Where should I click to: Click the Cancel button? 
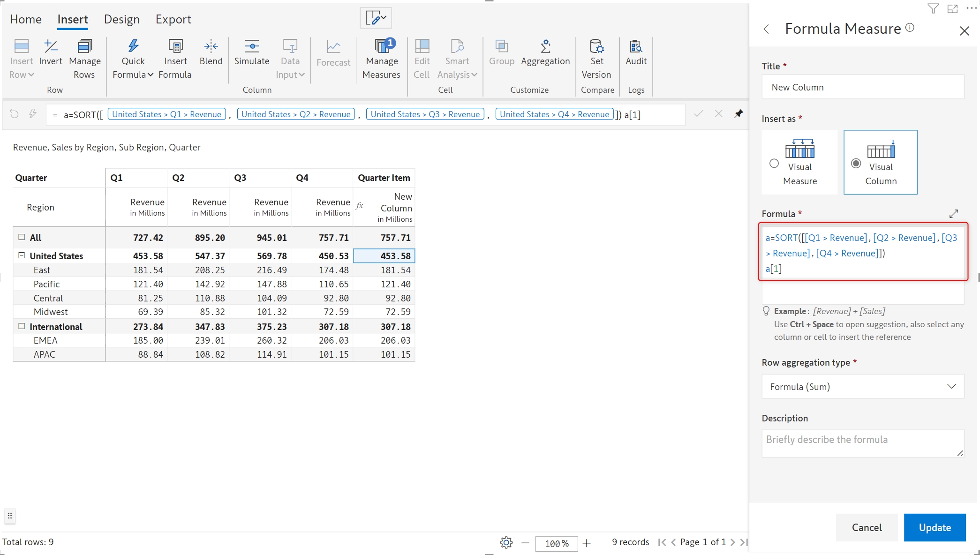[x=867, y=527]
